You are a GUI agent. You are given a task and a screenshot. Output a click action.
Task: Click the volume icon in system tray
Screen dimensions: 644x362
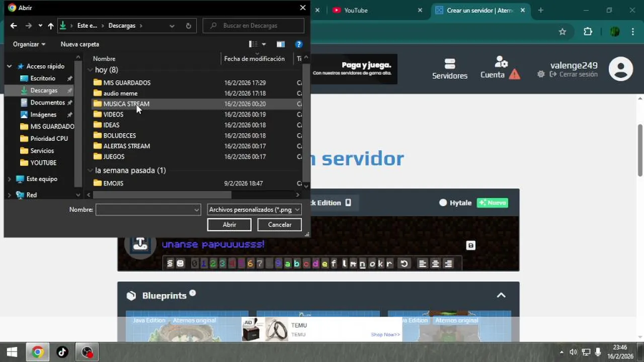pos(573,352)
